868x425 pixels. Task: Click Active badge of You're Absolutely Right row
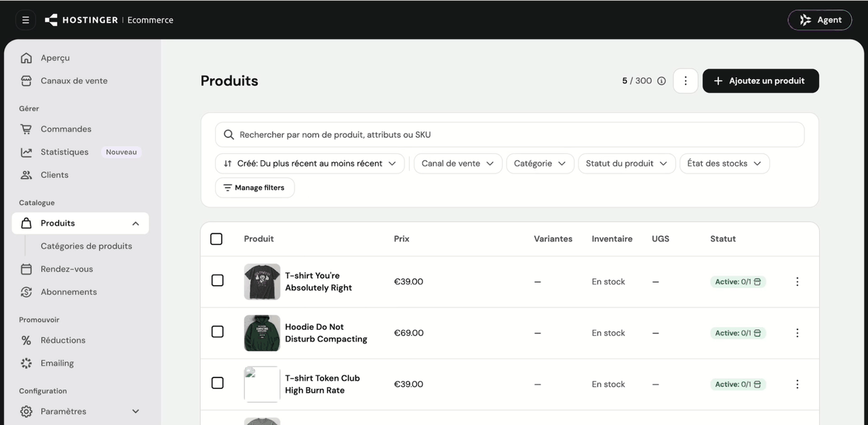tap(738, 282)
